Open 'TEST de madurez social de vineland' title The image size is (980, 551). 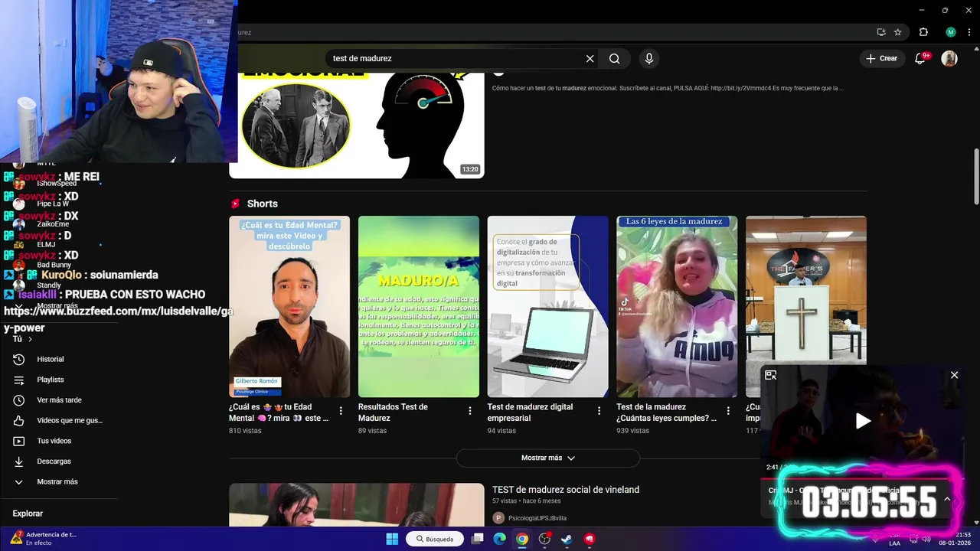(566, 490)
